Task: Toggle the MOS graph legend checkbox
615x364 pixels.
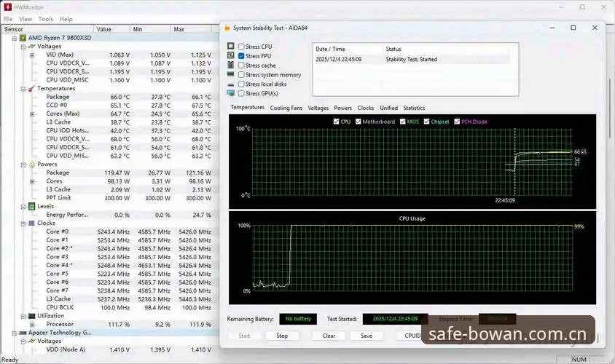Action: coord(402,122)
